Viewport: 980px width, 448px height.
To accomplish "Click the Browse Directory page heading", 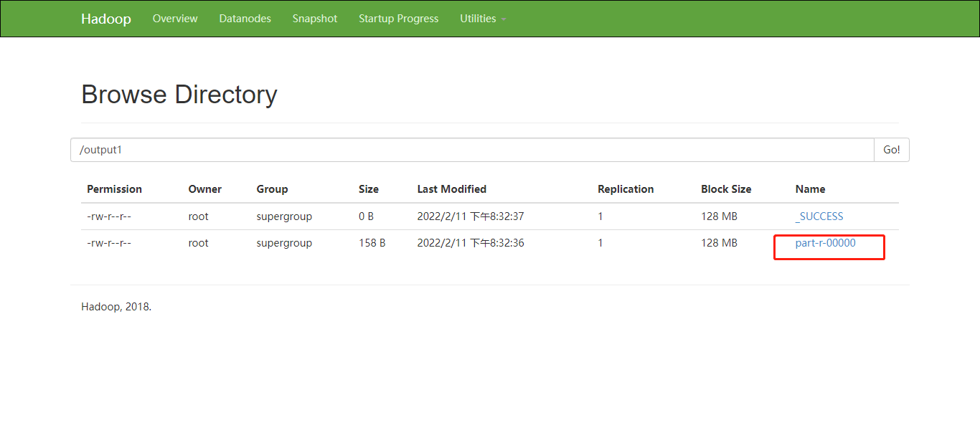I will 179,95.
